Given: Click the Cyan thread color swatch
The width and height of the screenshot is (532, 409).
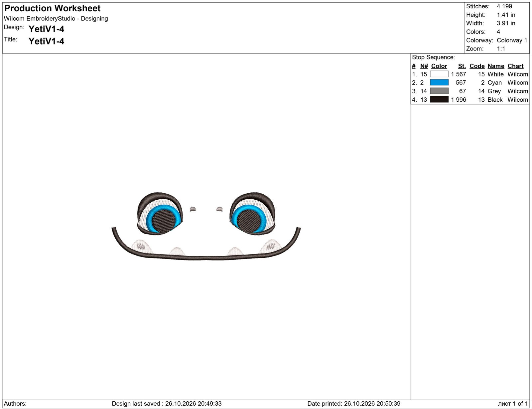Looking at the screenshot, I should (x=439, y=82).
